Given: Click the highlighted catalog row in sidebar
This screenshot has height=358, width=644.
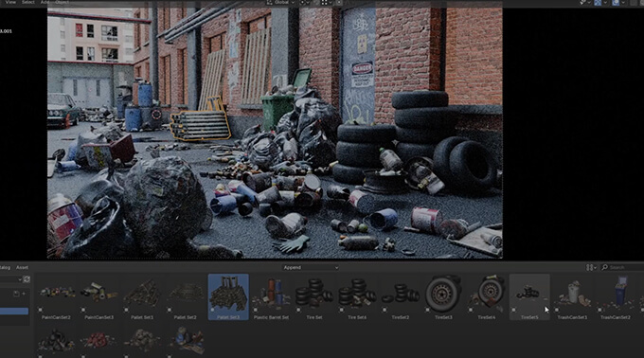Looking at the screenshot, I should 14,312.
